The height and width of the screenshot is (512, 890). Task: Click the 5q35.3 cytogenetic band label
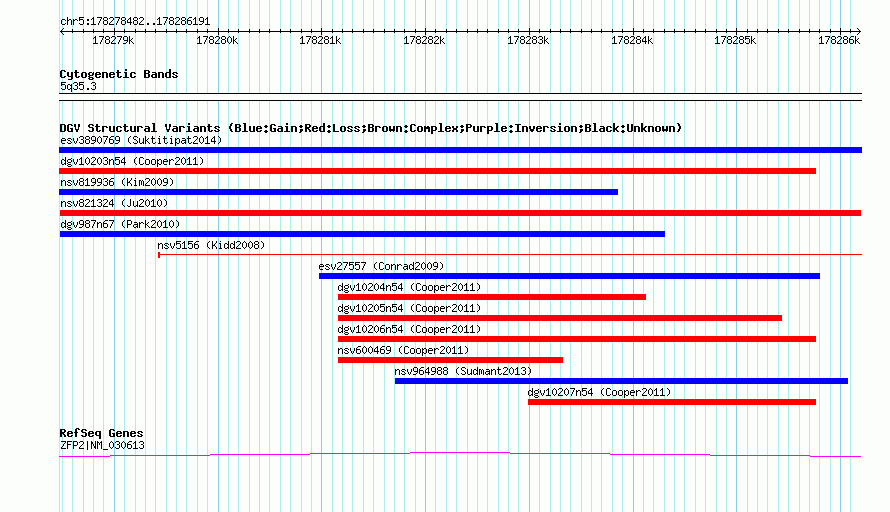(x=78, y=86)
